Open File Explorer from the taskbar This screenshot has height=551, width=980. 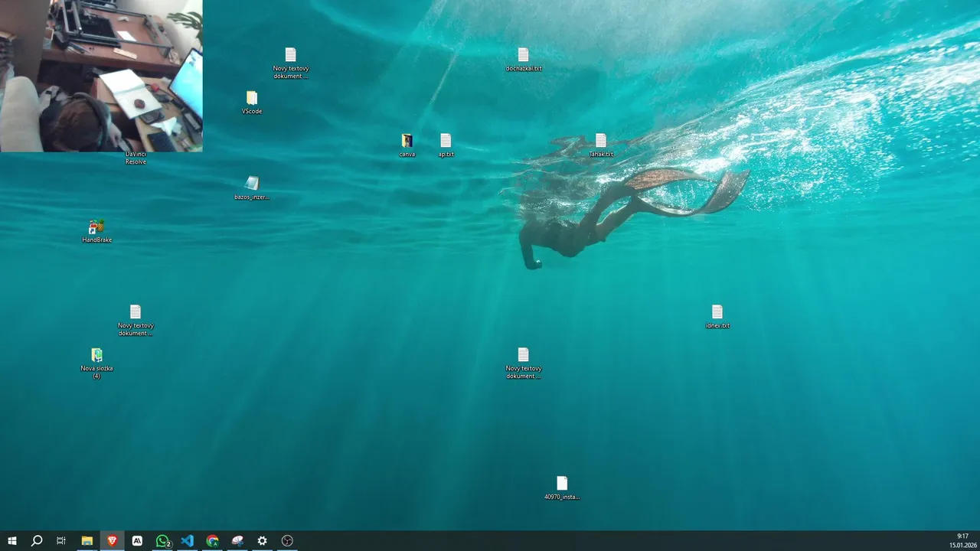pos(87,541)
